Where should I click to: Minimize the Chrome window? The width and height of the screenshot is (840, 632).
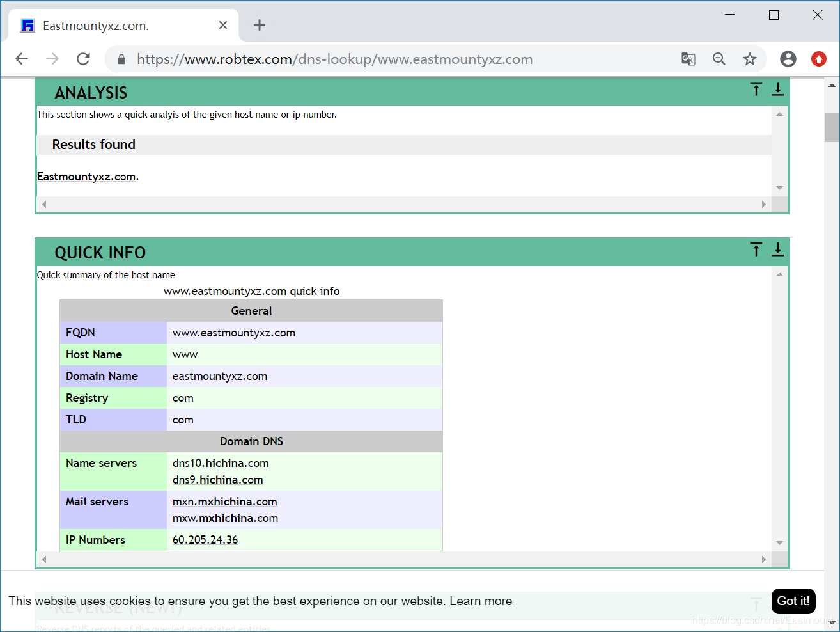pyautogui.click(x=730, y=15)
